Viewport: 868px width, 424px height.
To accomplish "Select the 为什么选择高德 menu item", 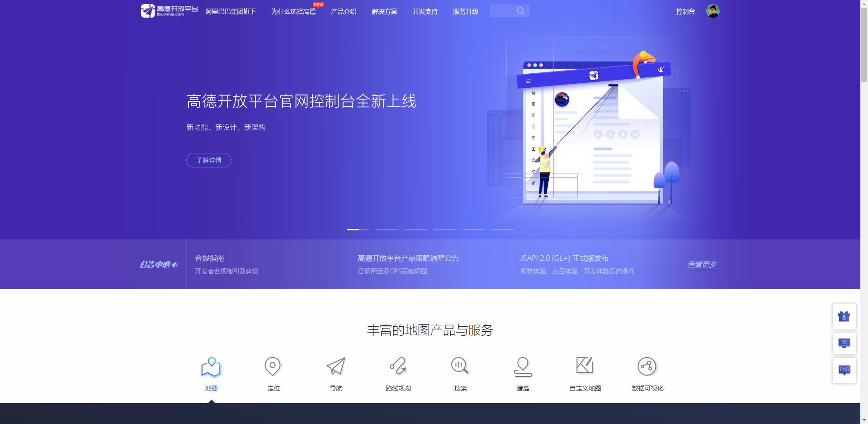I will (293, 11).
